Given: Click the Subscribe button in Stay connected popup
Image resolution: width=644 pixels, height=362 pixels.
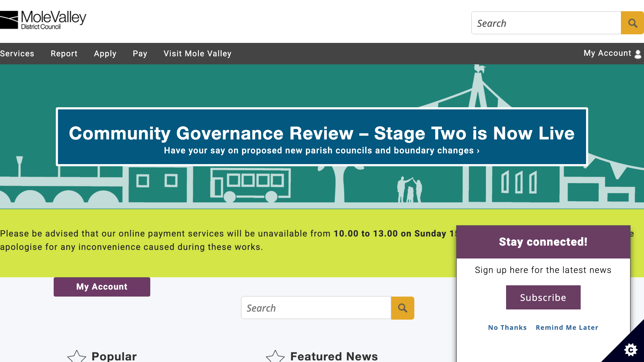Looking at the screenshot, I should pos(543,297).
